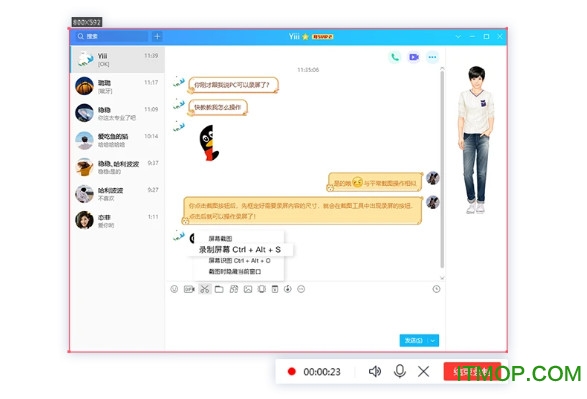Click the icon right of window shake
Viewport: 587px width, 399px height.
(275, 289)
